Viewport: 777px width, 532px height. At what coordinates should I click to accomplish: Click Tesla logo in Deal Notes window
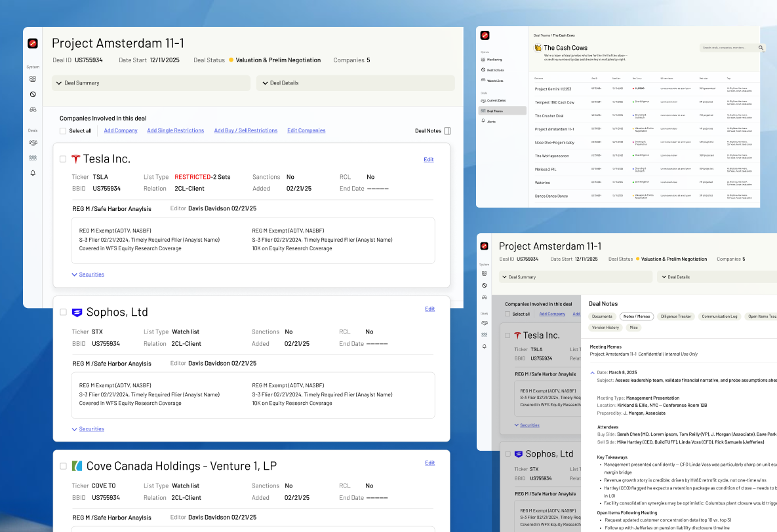click(x=517, y=335)
